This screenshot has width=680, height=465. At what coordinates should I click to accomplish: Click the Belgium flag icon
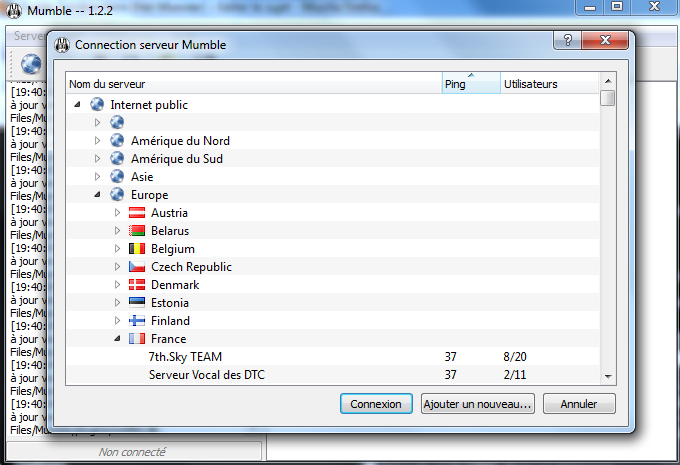pyautogui.click(x=137, y=249)
